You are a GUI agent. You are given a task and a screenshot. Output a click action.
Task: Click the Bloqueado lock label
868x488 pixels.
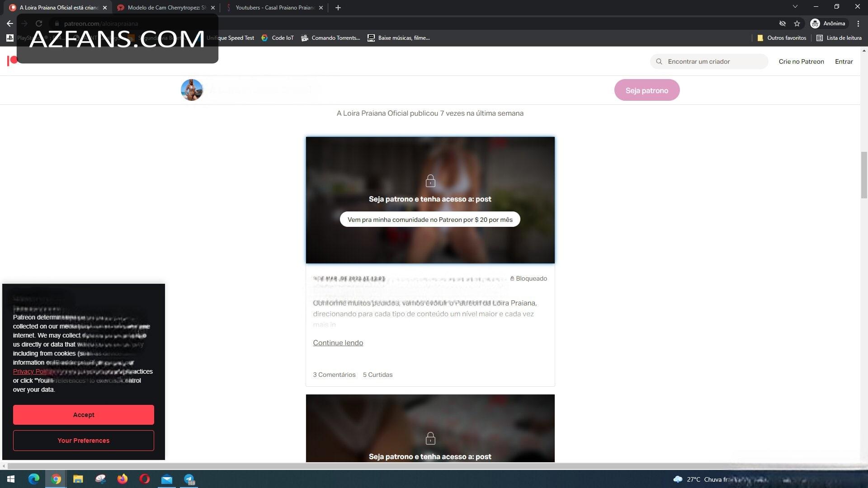click(528, 278)
